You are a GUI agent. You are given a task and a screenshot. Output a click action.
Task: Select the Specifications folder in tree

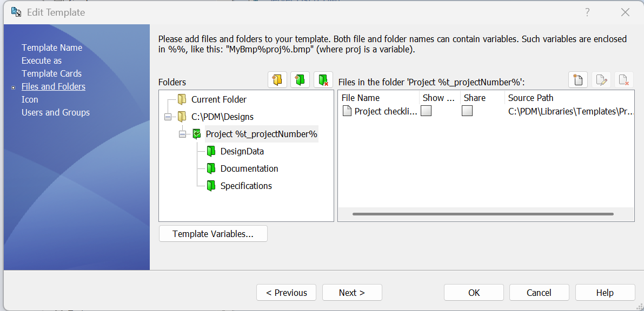pos(246,186)
